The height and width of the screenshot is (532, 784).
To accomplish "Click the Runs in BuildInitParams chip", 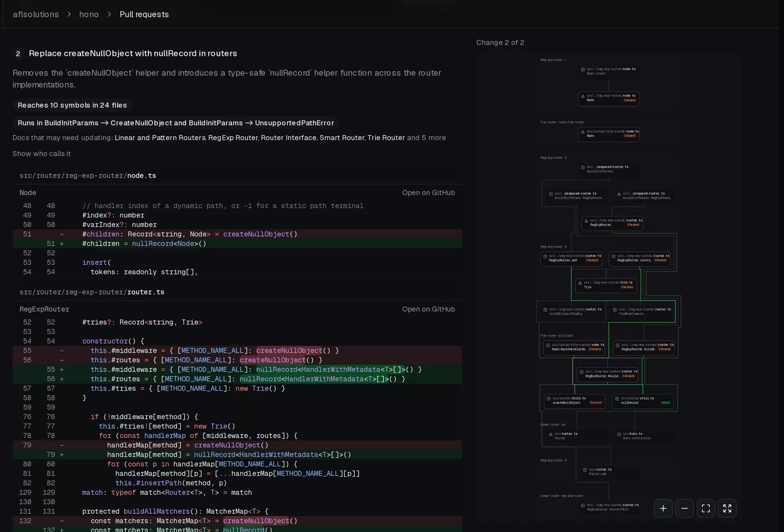I will (x=176, y=123).
